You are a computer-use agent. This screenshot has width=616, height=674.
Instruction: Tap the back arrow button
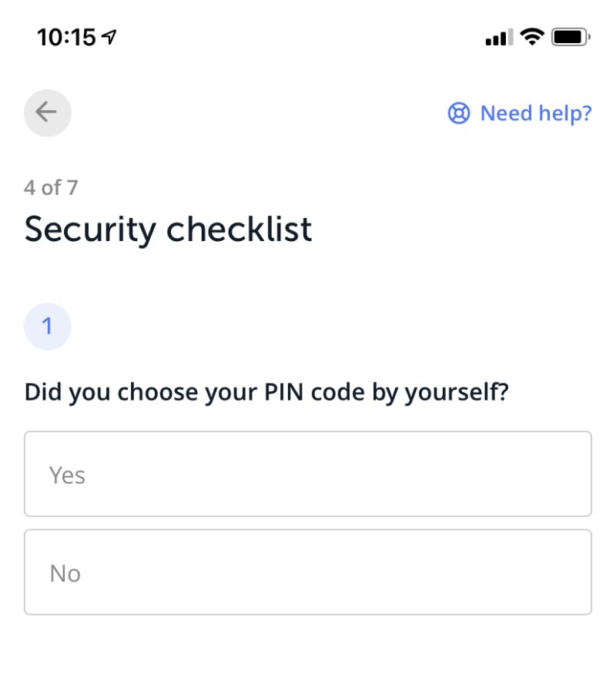tap(47, 112)
